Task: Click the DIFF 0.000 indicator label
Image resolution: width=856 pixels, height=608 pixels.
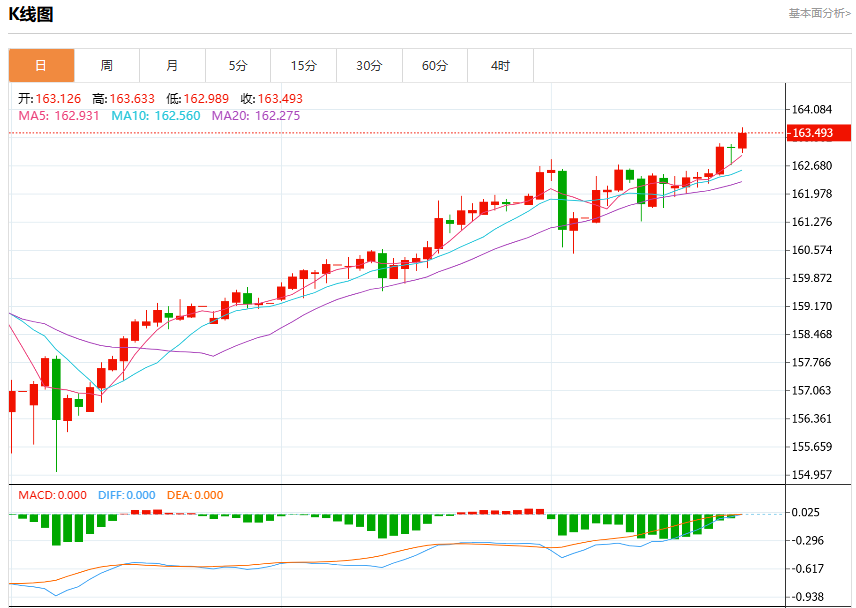Action: click(x=127, y=495)
